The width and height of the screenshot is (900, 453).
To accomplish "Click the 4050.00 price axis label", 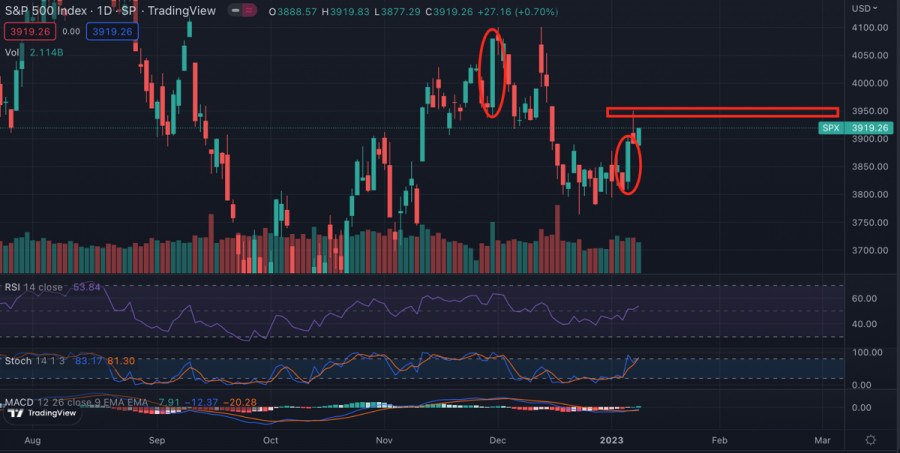I will coord(870,56).
